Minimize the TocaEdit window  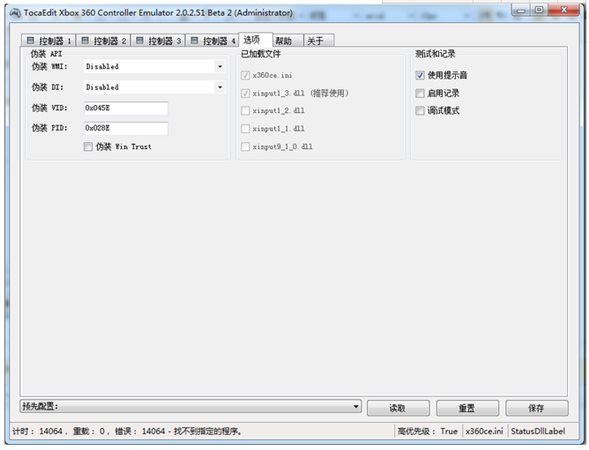(x=521, y=11)
